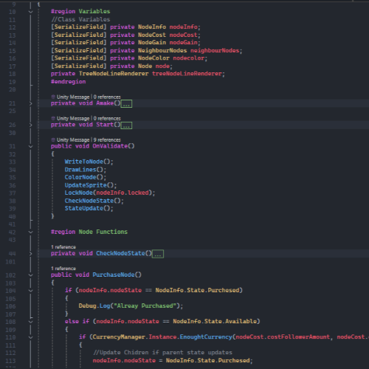Collapse the OnValidate method fold arrow
The image size is (369, 369).
pyautogui.click(x=31, y=146)
